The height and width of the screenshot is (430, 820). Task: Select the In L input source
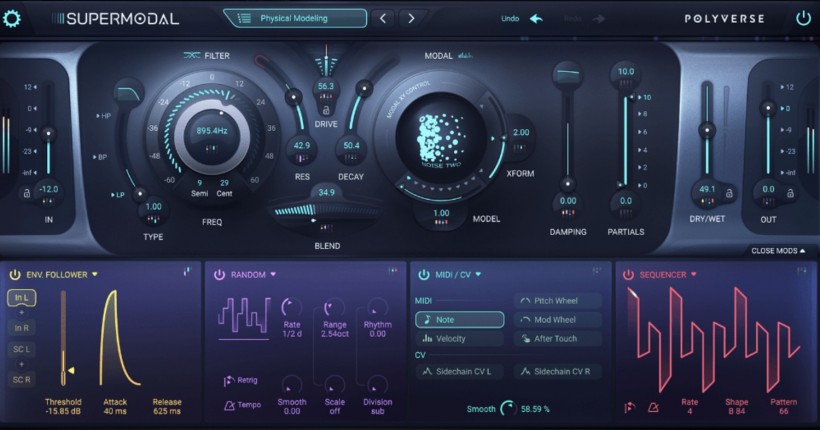21,298
